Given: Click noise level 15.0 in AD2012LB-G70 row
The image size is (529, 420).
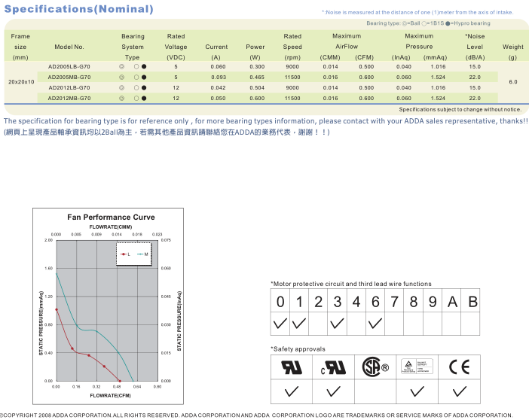Looking at the screenshot, I should pos(475,87).
